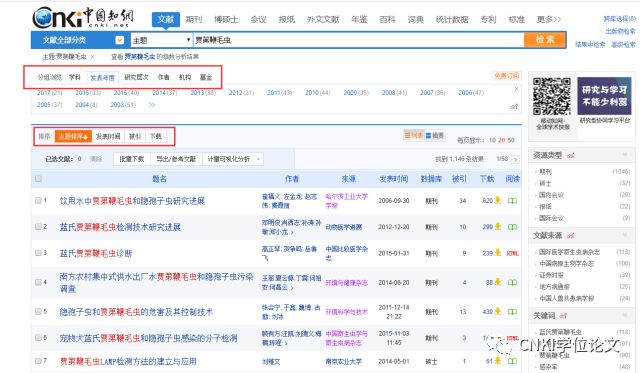Expand the 更多>> database menu
640x373 pixels.
point(549,19)
